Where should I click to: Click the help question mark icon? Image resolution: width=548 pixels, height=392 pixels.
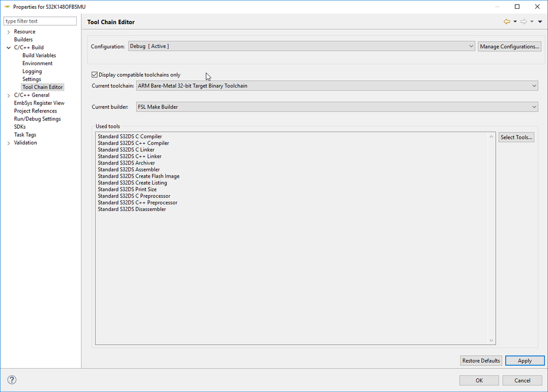click(12, 380)
